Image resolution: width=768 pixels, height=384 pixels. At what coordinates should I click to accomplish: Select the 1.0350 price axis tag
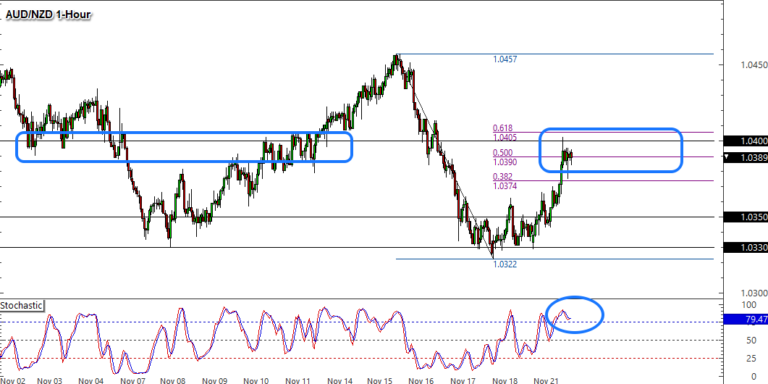(x=745, y=217)
